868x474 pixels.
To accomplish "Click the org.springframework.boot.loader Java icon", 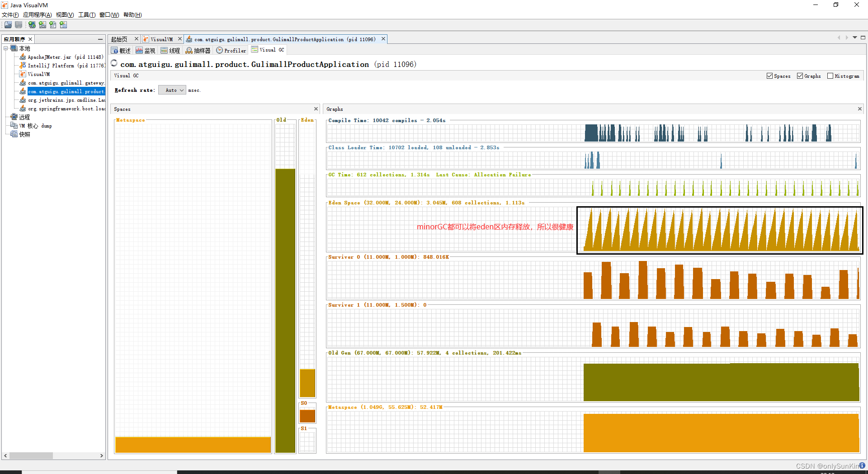I will (23, 109).
